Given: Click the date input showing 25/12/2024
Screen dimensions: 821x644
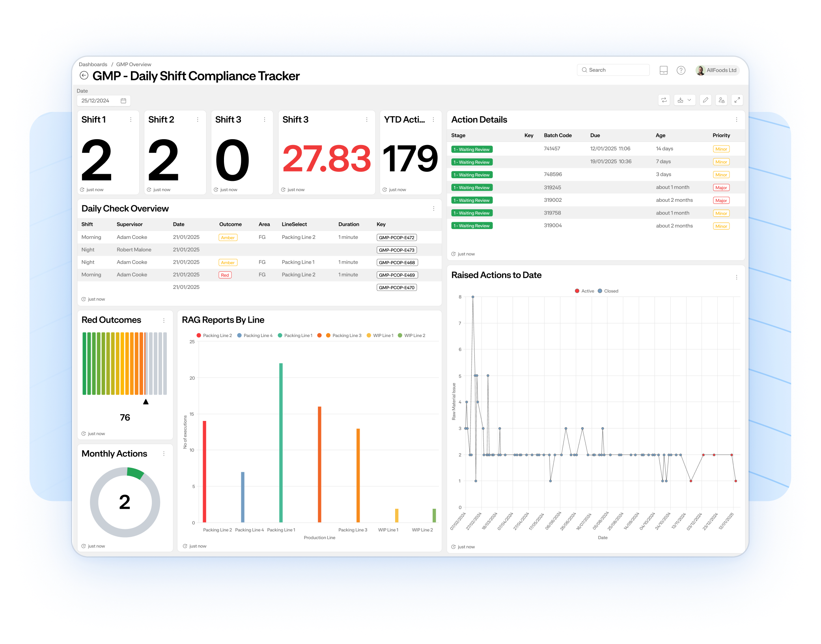Looking at the screenshot, I should pos(103,101).
